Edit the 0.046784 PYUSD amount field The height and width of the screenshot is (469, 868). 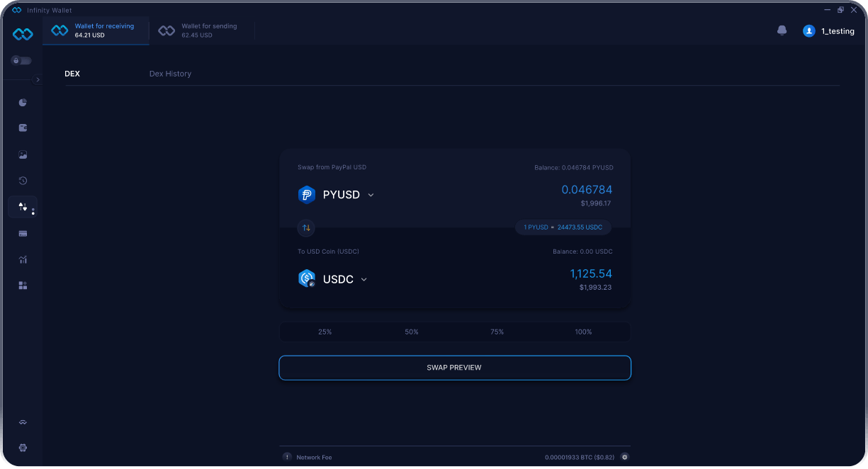587,190
